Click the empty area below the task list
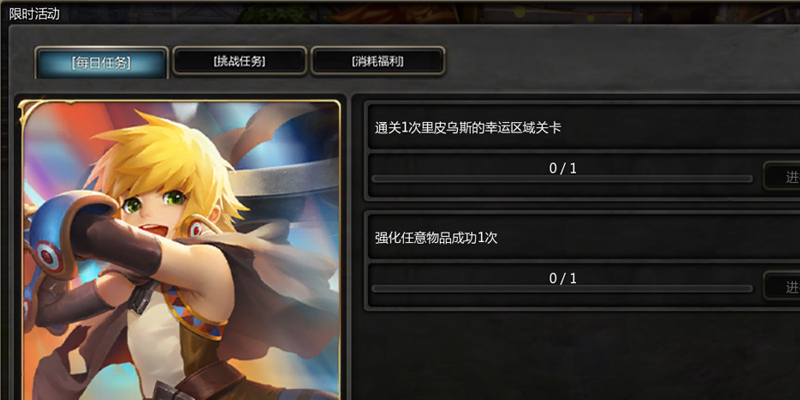This screenshot has width=800, height=400. [x=577, y=355]
